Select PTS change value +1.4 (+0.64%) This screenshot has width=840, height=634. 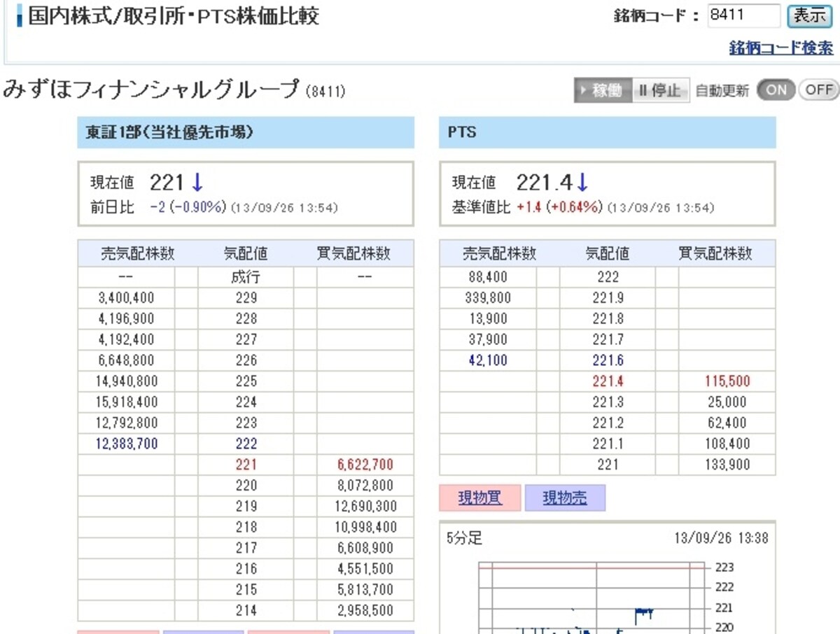tap(560, 208)
